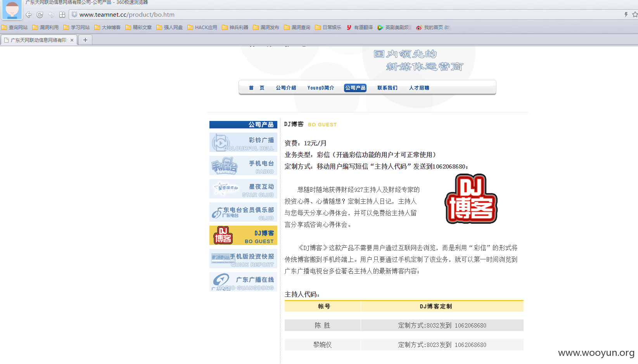Open the 神兵利器 bookmark folder

point(235,28)
